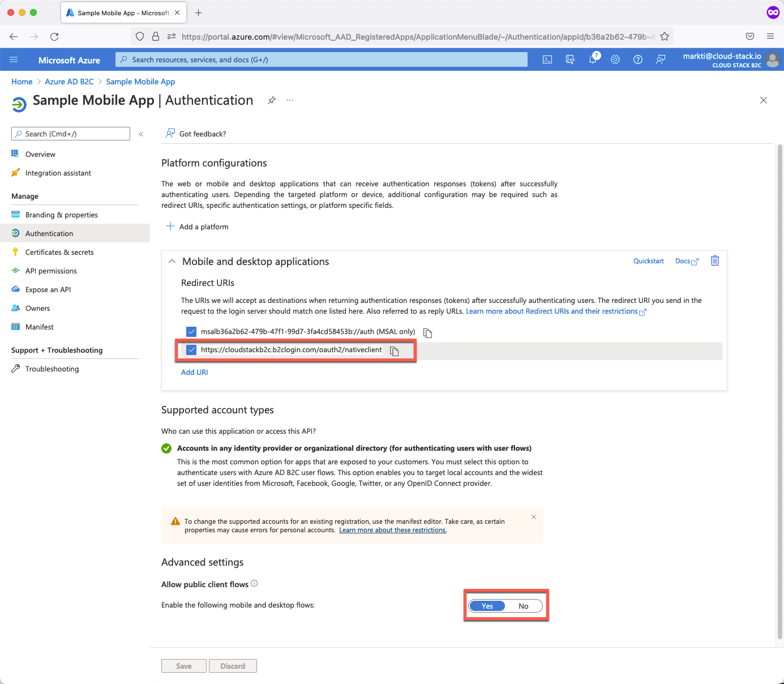Click info icon beside Allow public client flows
The width and height of the screenshot is (784, 684).
click(x=254, y=584)
